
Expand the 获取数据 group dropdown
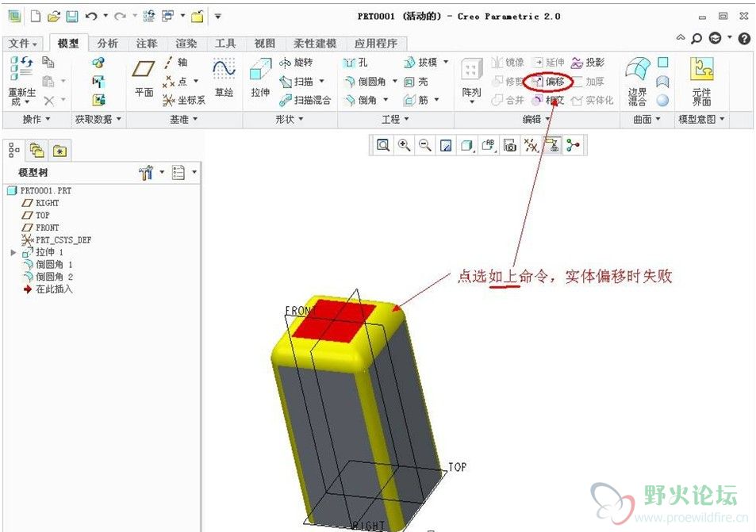tap(98, 119)
